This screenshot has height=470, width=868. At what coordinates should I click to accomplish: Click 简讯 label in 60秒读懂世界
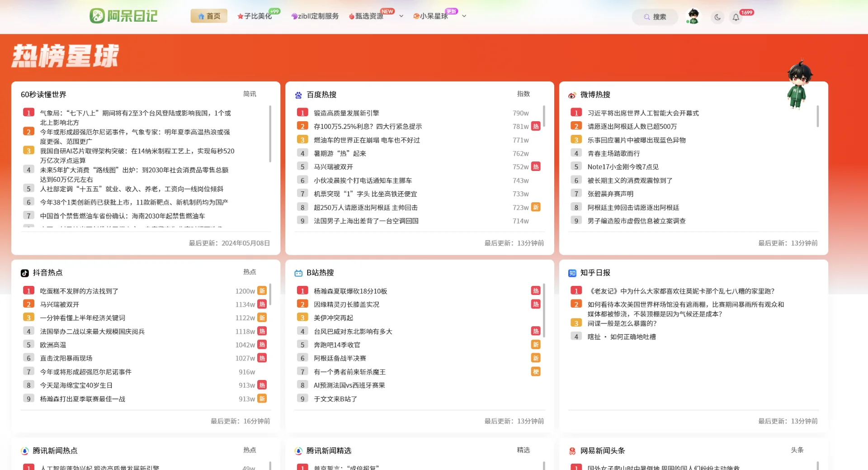coord(250,94)
